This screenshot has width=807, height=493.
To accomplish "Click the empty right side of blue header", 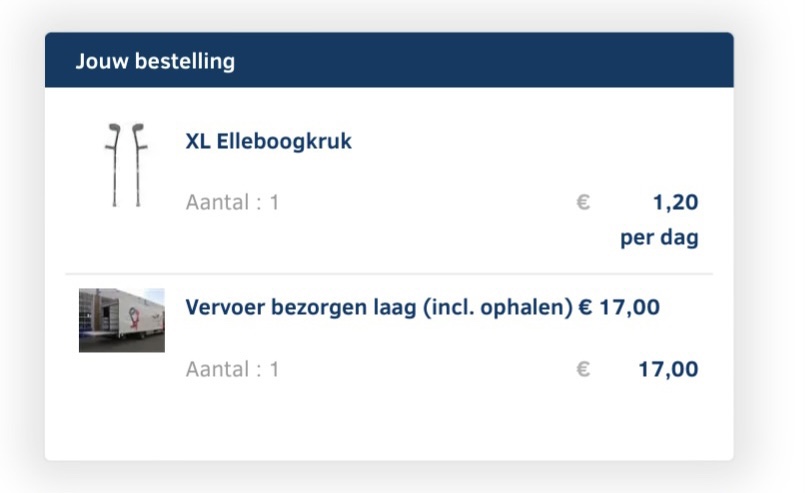I will coord(550,61).
